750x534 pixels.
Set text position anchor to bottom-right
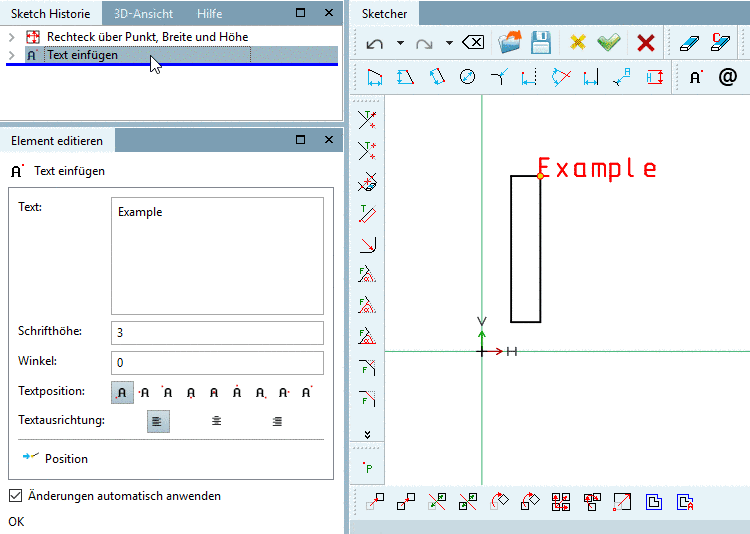tap(260, 392)
